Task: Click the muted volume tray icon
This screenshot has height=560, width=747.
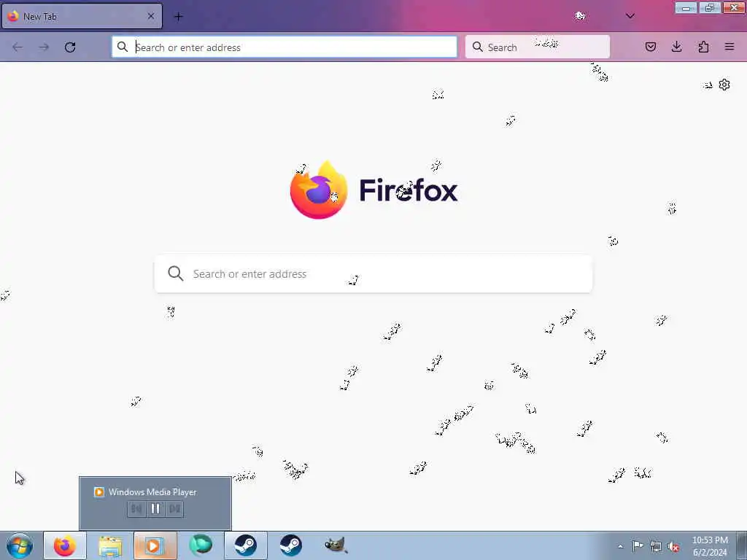Action: [673, 547]
